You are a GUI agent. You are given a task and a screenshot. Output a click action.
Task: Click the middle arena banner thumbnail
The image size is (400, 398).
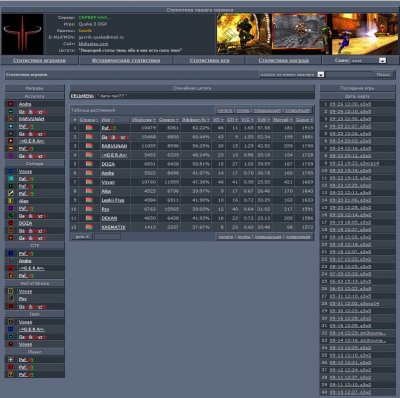(x=301, y=34)
